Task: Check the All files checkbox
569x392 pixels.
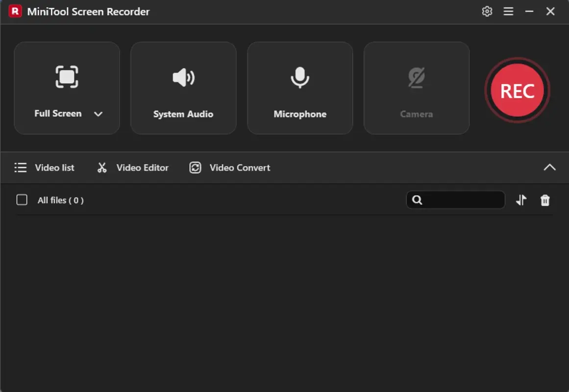Action: click(x=22, y=200)
